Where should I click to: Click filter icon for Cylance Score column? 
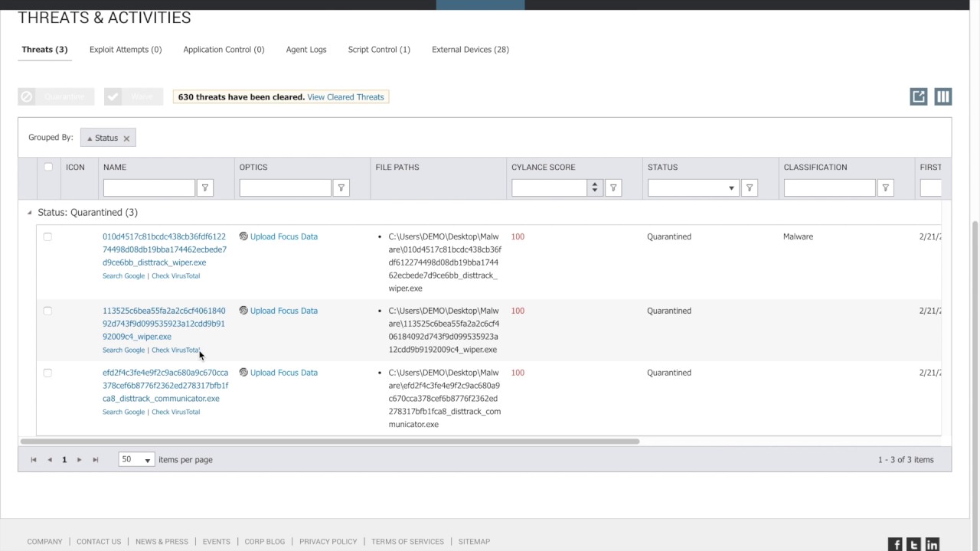tap(613, 187)
